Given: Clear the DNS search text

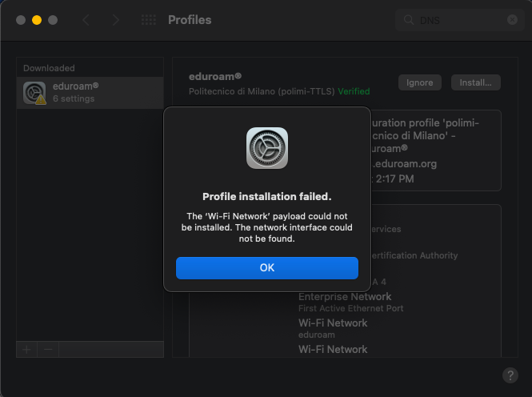Looking at the screenshot, I should (x=512, y=20).
